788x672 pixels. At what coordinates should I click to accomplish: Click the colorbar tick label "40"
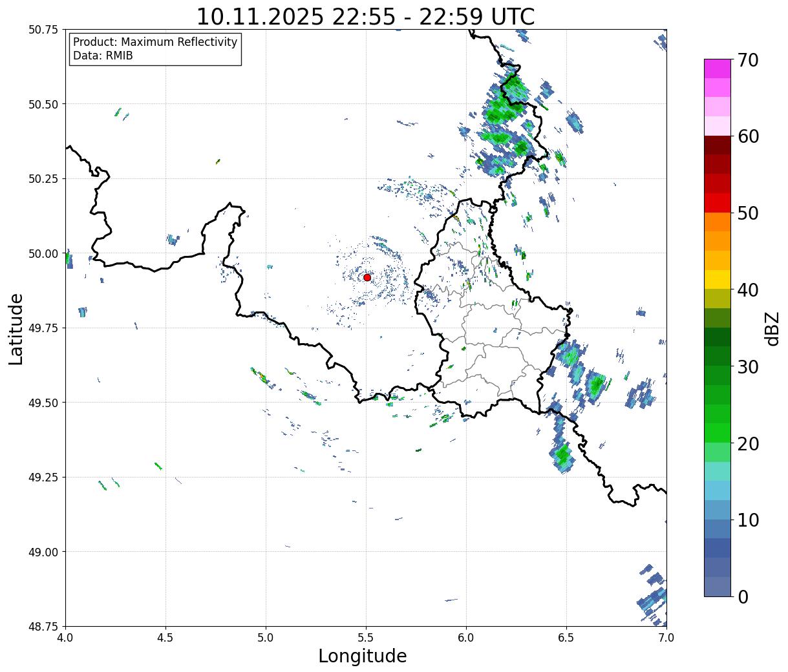pyautogui.click(x=749, y=290)
